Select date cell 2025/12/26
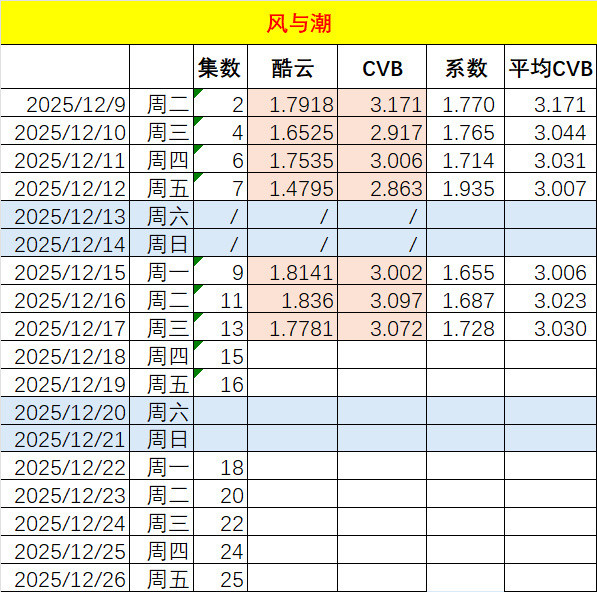597x592 pixels. [65, 578]
